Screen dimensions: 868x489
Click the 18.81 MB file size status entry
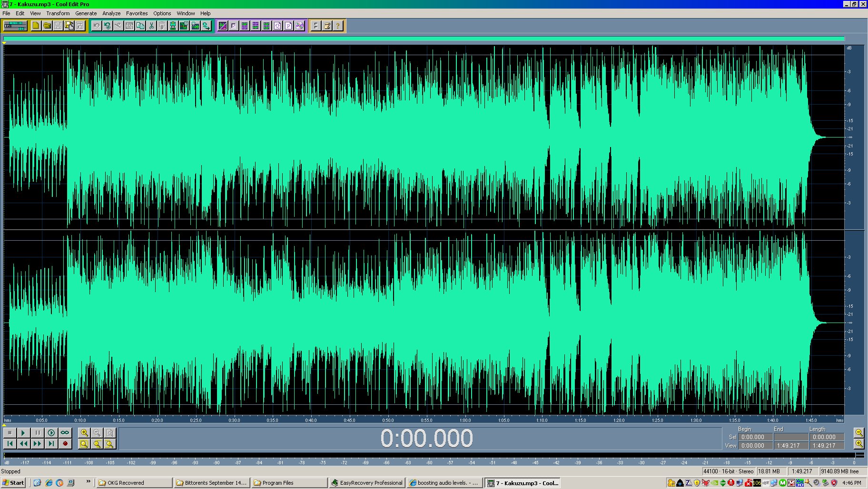(772, 471)
